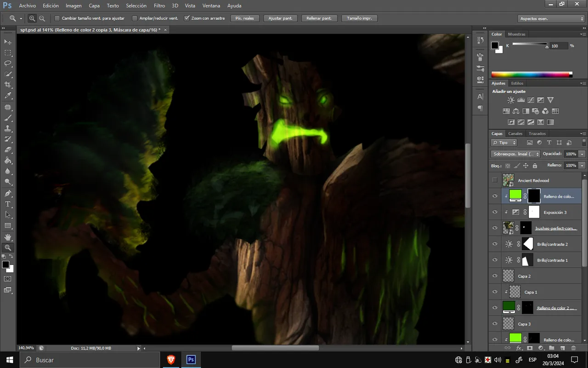Select the Move tool

[x=8, y=42]
